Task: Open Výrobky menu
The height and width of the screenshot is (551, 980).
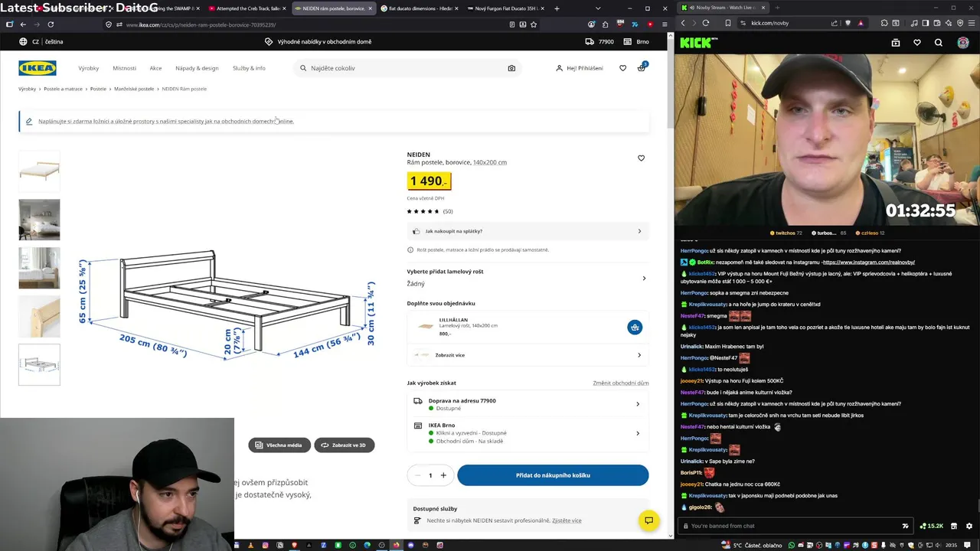Action: point(89,68)
